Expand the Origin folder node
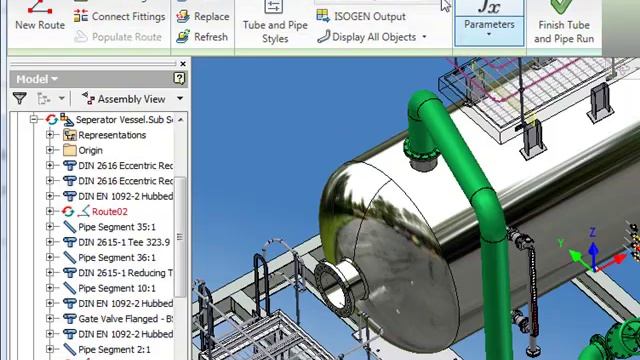The height and width of the screenshot is (360, 640). pyautogui.click(x=50, y=150)
